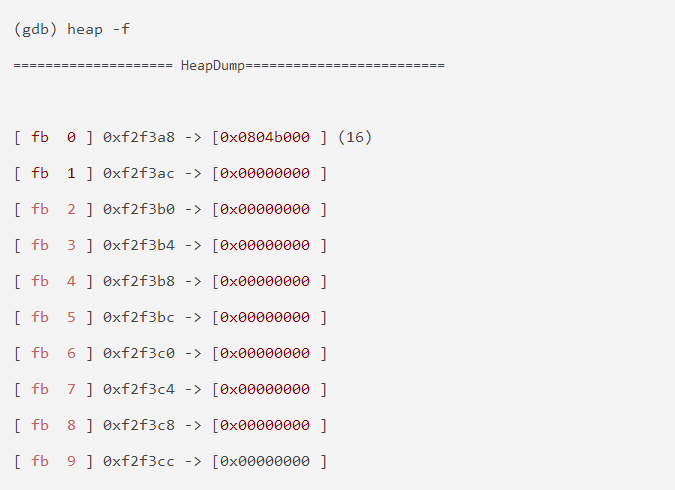This screenshot has height=490, width=675.
Task: Click the (gdb) prompt text
Action: click(x=36, y=29)
